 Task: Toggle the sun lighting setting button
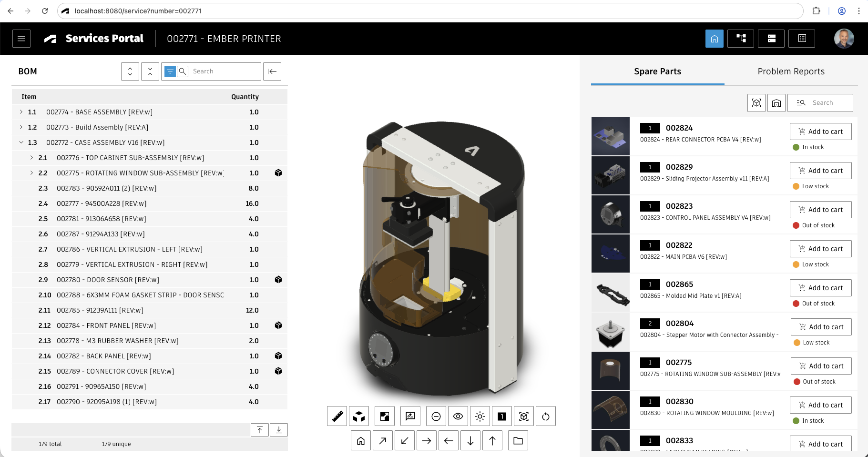pos(480,416)
